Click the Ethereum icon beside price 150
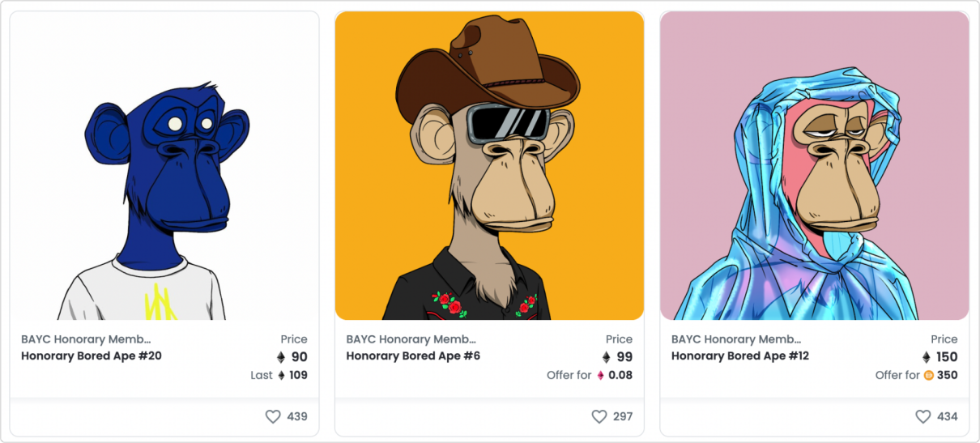Image resolution: width=980 pixels, height=443 pixels. tap(927, 357)
